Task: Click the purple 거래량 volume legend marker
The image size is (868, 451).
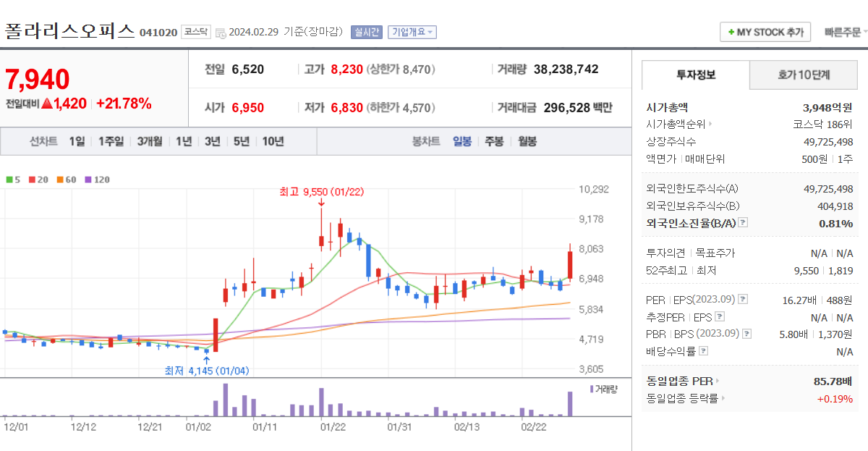Action: click(592, 389)
